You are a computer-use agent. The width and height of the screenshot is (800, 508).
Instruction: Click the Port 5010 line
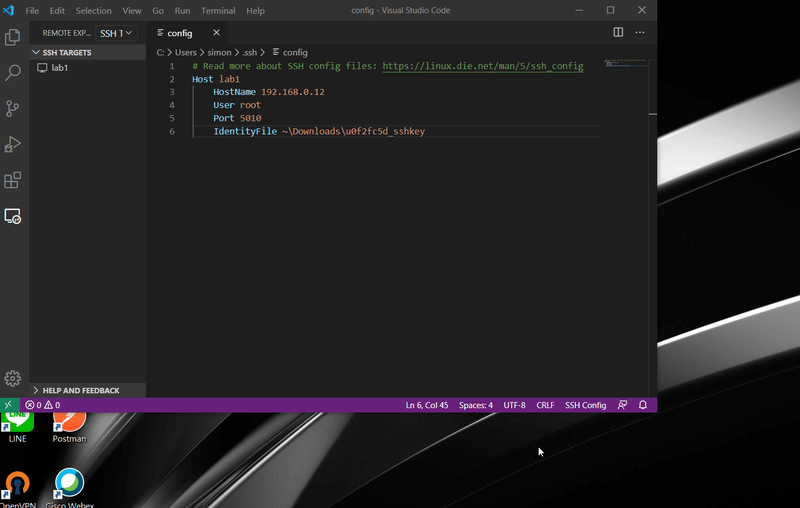click(x=237, y=118)
